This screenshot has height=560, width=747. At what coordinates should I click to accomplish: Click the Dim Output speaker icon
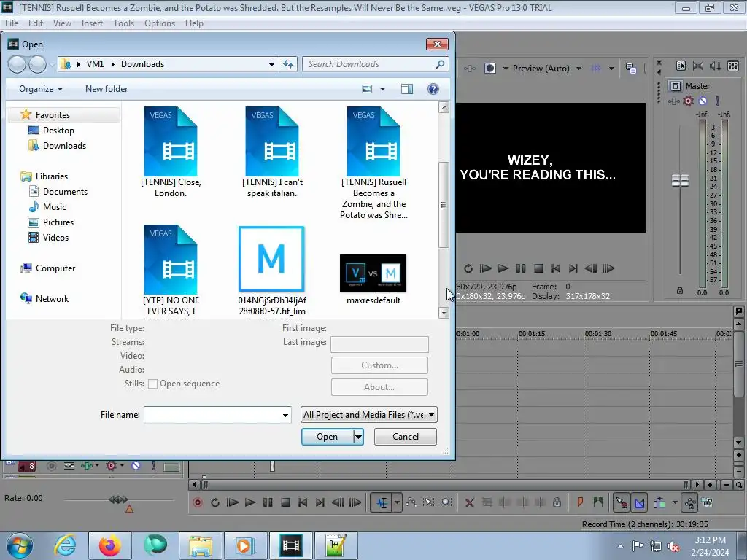[715, 66]
